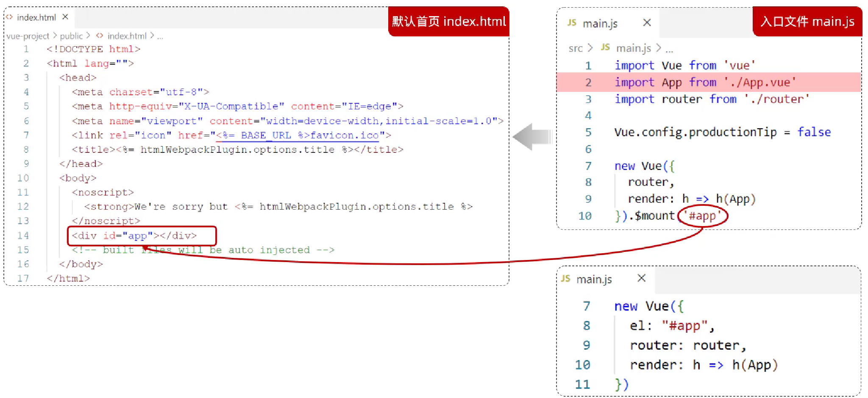Expand breadcrumb chevron after vue-project
The width and height of the screenshot is (868, 398).
point(55,36)
